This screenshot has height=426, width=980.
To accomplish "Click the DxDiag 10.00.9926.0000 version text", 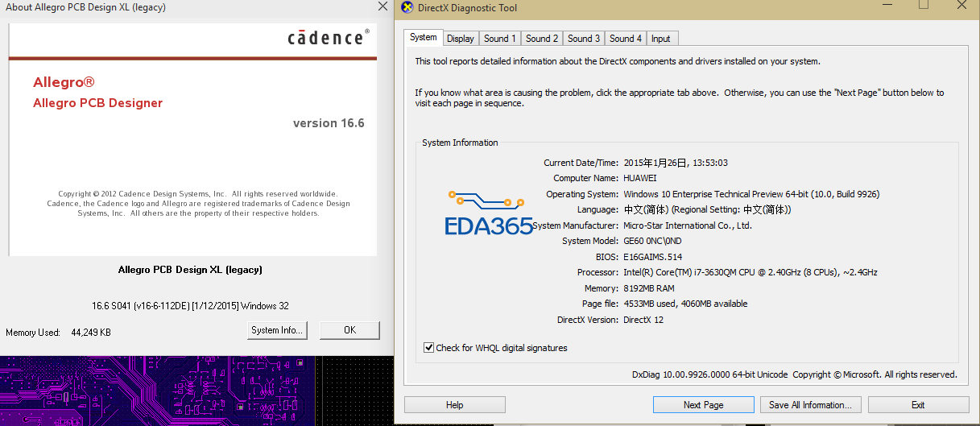I will 711,374.
